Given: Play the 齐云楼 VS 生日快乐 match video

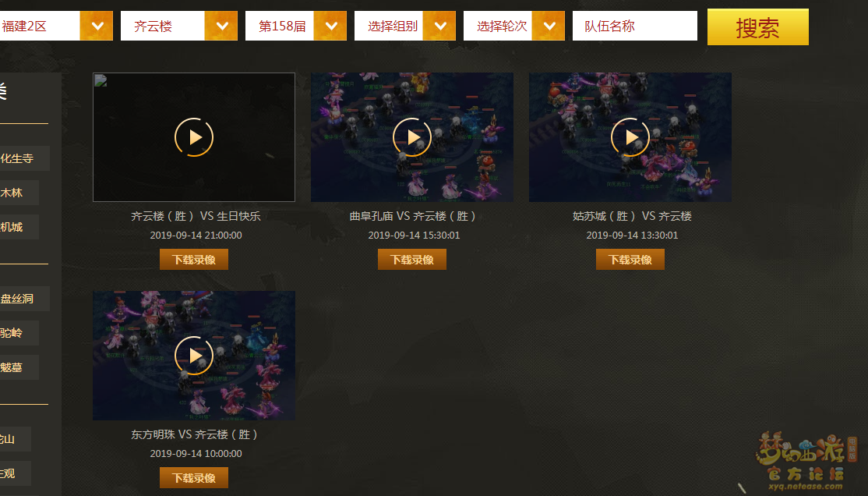Looking at the screenshot, I should pos(194,137).
